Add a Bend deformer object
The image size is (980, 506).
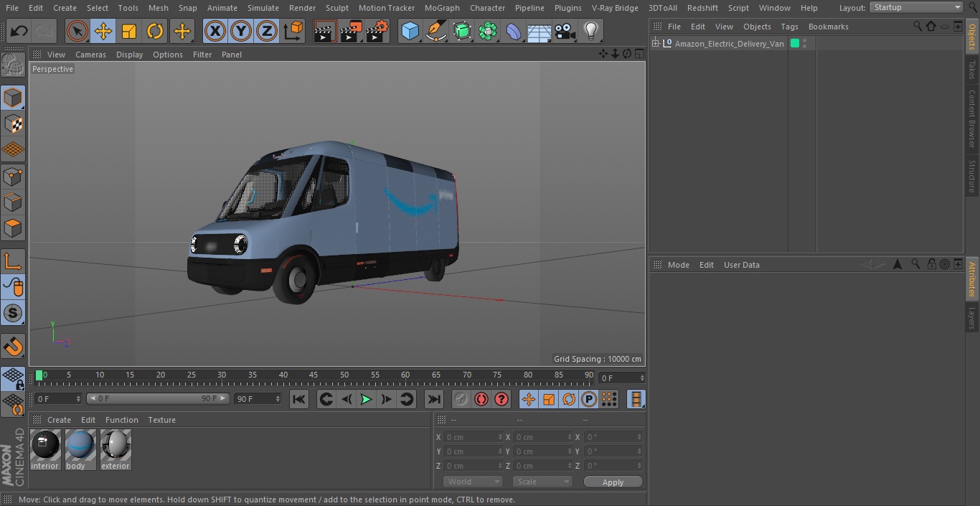click(x=514, y=31)
